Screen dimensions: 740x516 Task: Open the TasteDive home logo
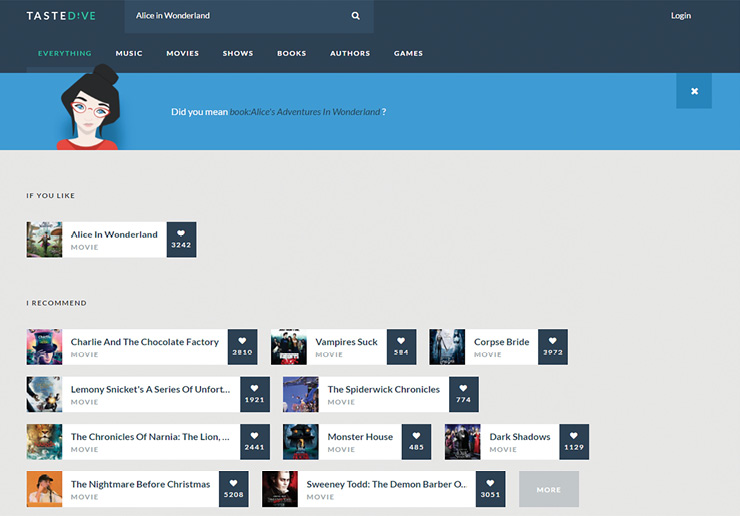(x=61, y=16)
